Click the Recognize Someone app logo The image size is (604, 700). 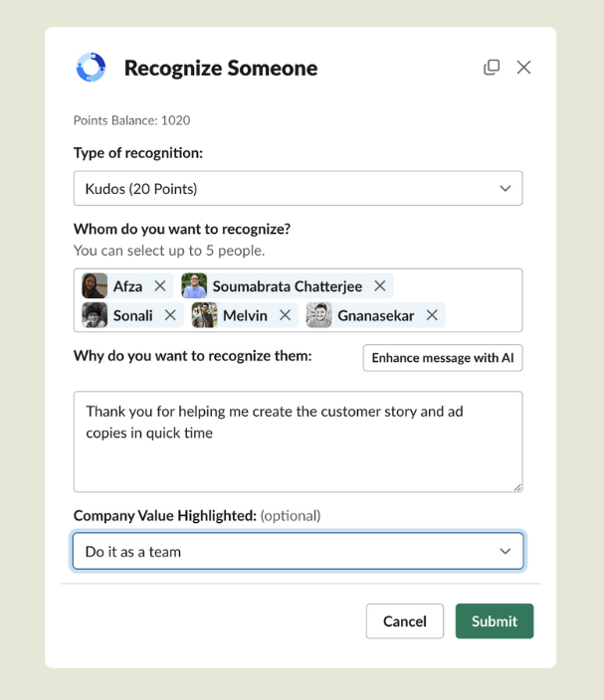[91, 68]
